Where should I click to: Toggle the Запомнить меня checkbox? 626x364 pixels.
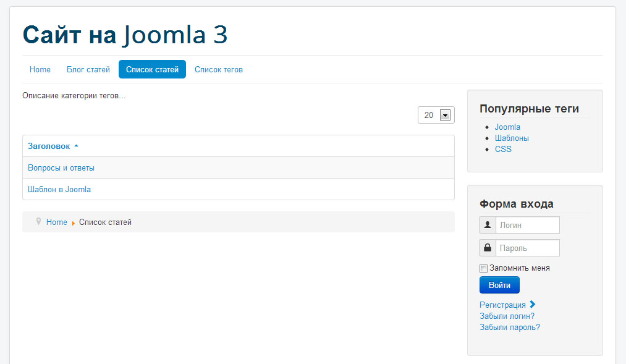point(484,268)
